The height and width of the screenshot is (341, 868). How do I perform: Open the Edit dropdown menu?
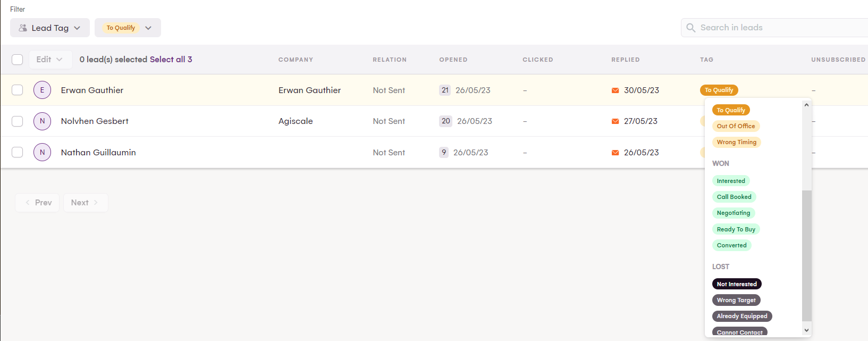point(49,60)
